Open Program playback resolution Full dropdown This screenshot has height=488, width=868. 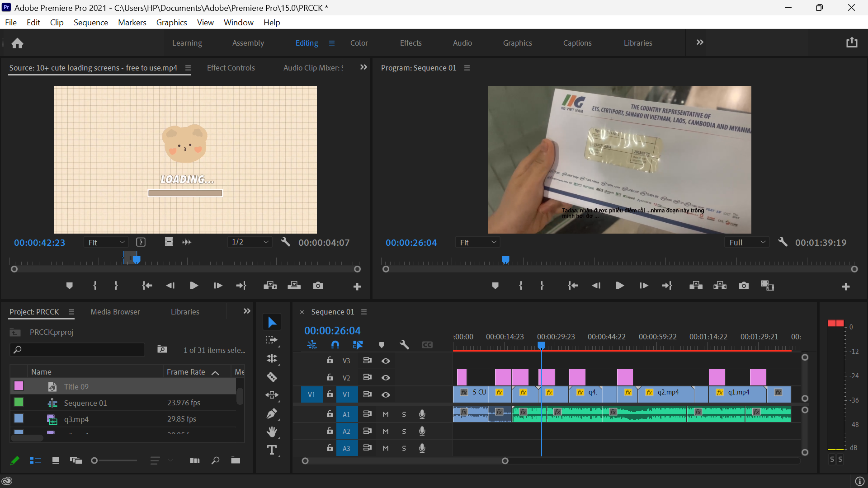pyautogui.click(x=747, y=243)
